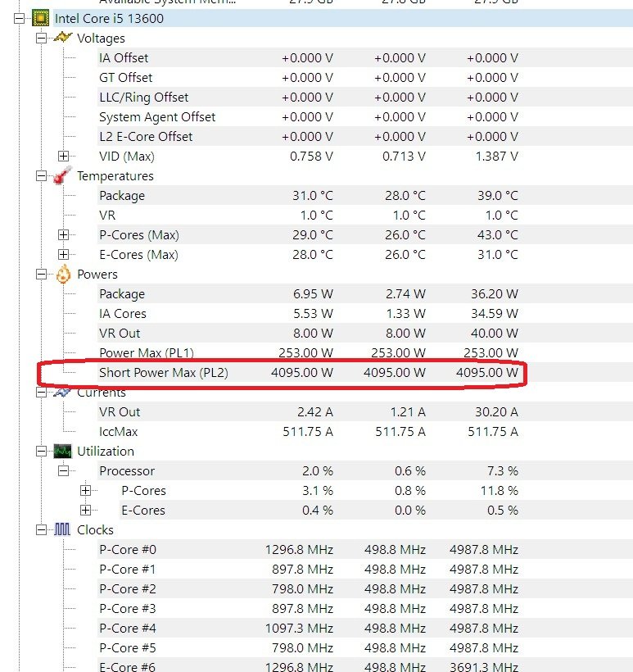The height and width of the screenshot is (672, 633).
Task: Click the 1.387 V VID maximum value
Action: [497, 157]
